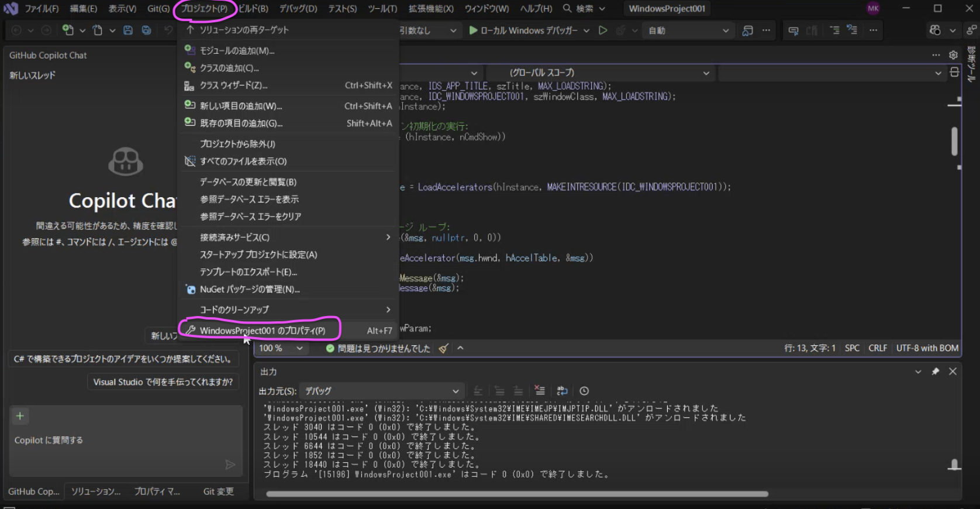Toggle word wrap icon in output panel

click(562, 390)
